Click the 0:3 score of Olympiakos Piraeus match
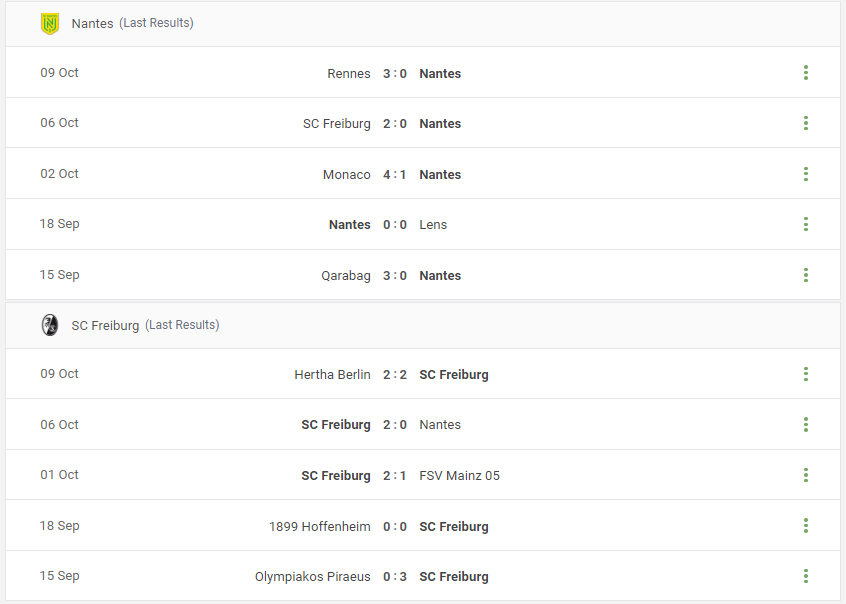The height and width of the screenshot is (604, 846). click(x=395, y=576)
